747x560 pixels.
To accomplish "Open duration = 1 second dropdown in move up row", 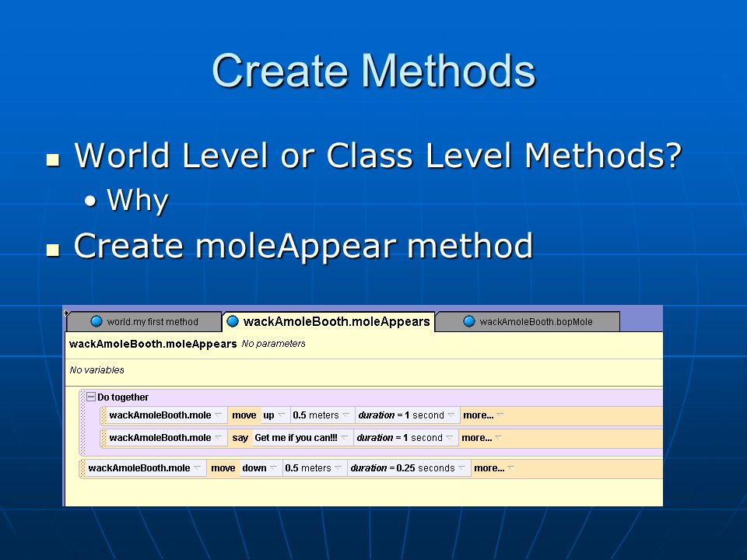I will [x=406, y=415].
